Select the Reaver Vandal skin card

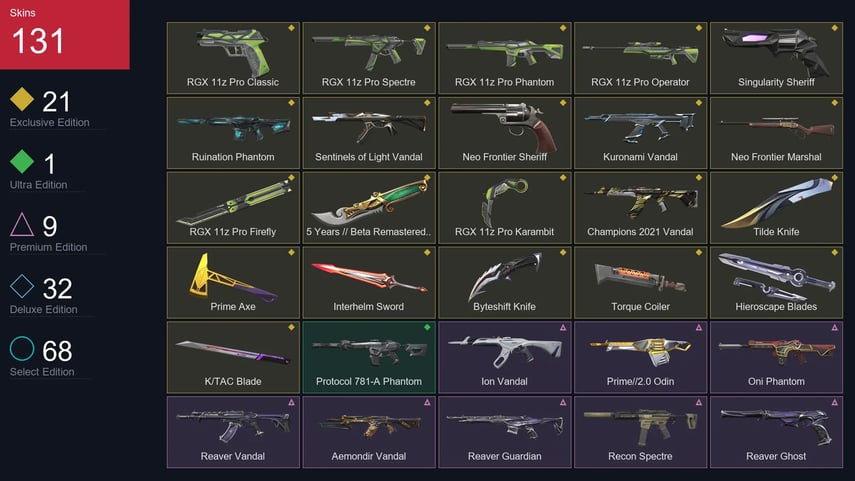(x=233, y=432)
